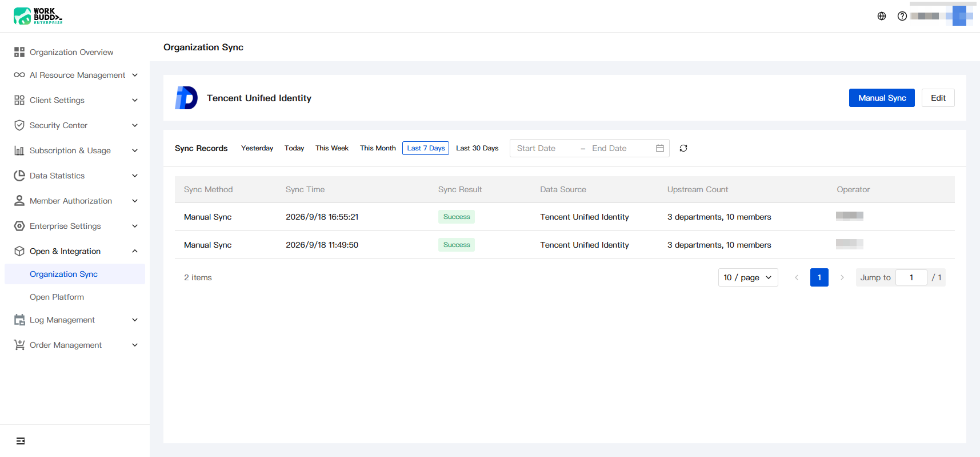The width and height of the screenshot is (980, 457).
Task: Click the Manual Sync button
Action: [882, 98]
